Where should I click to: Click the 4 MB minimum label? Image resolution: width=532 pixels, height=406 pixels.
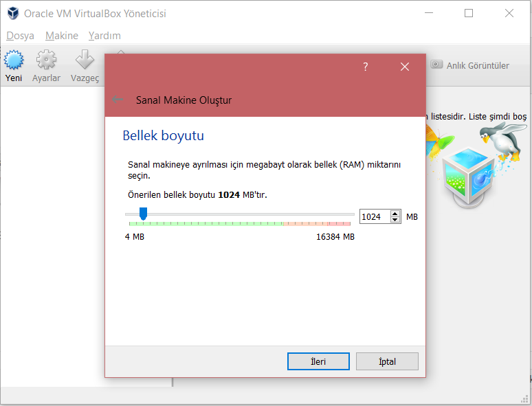pyautogui.click(x=134, y=237)
